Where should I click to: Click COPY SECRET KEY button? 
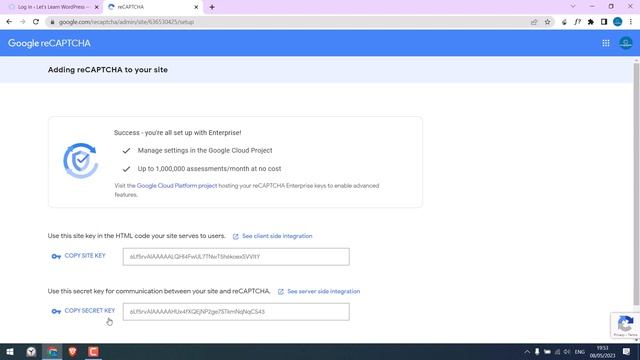[x=83, y=311]
